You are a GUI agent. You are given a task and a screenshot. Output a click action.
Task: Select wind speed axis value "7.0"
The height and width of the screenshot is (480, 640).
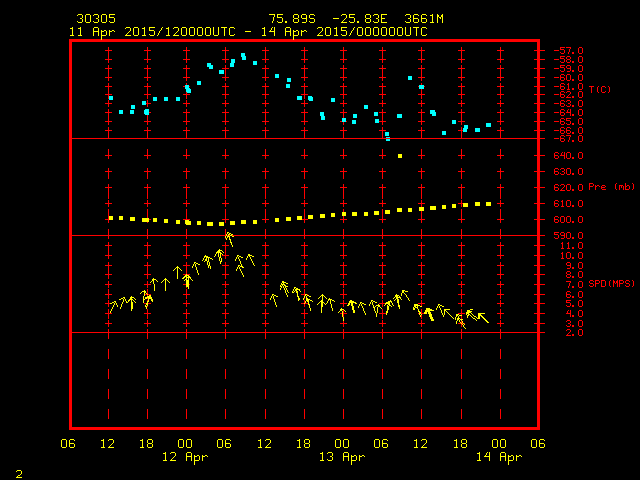(574, 284)
